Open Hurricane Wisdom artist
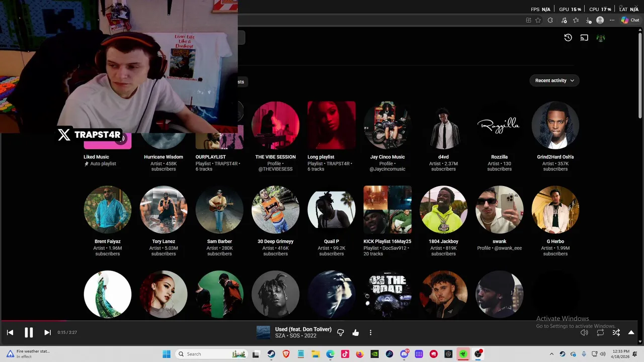The width and height of the screenshot is (644, 362). click(164, 157)
